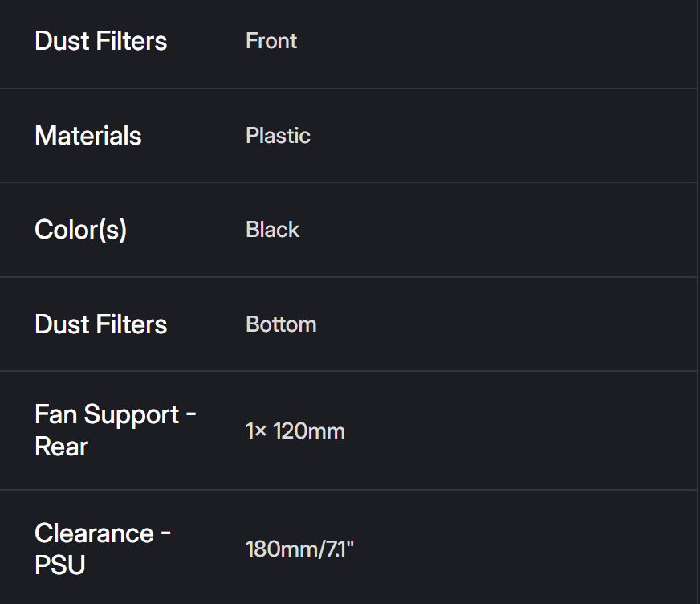Select the Front dust filter value
Viewport: 700px width, 604px height.
point(271,41)
